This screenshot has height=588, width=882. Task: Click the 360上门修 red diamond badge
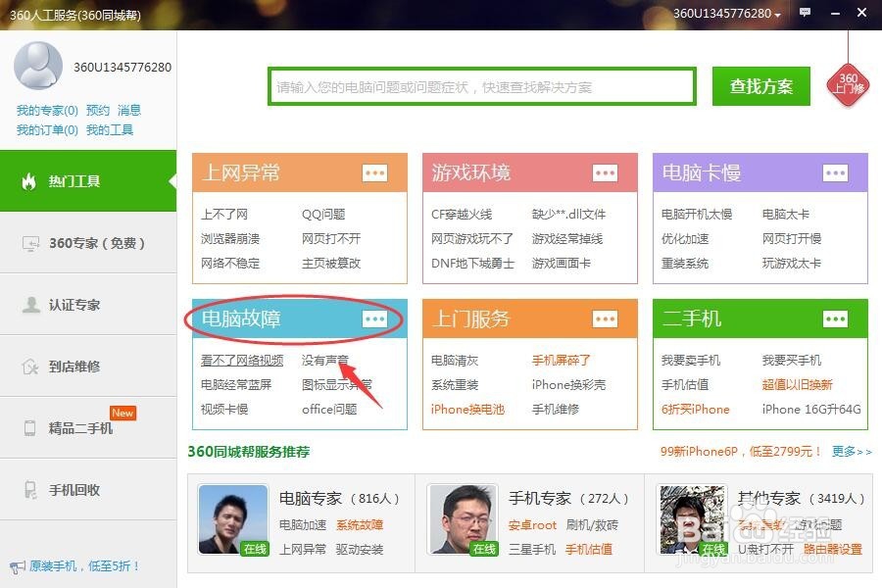[848, 85]
